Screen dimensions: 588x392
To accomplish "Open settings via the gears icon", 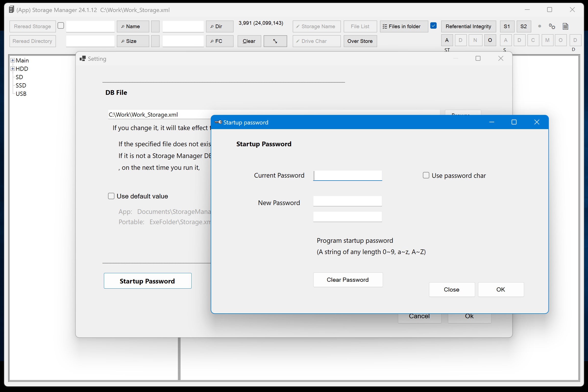I will click(552, 26).
